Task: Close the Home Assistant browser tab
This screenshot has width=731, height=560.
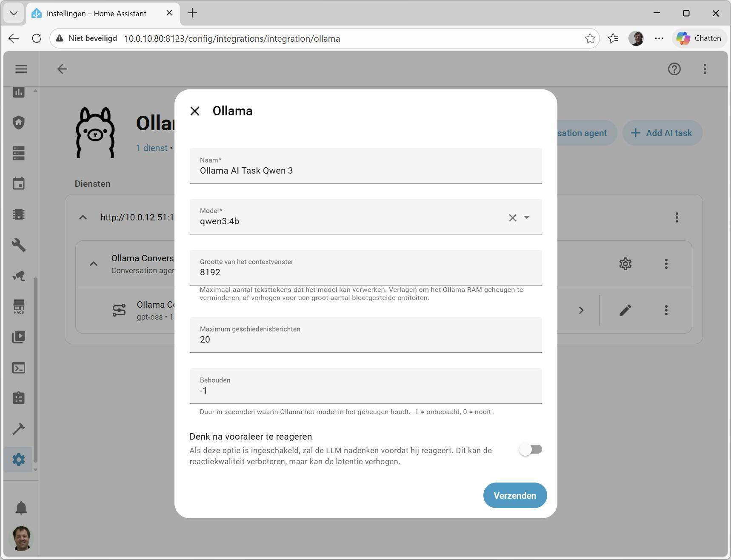Action: [169, 13]
